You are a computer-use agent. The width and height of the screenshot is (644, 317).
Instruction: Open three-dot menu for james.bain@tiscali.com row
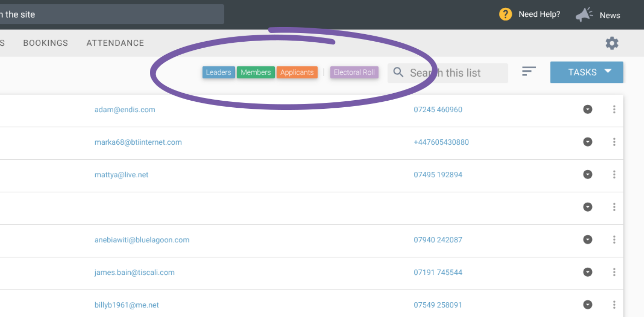tap(614, 272)
